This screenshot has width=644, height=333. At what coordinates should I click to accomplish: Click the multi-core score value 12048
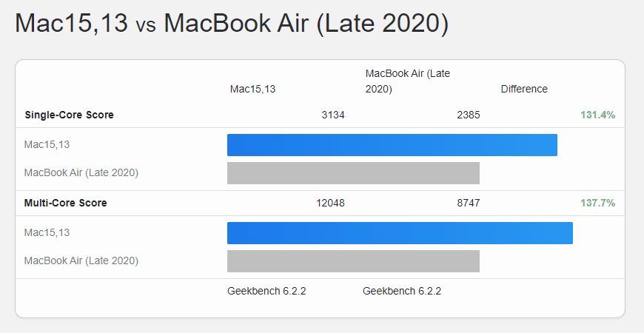pos(330,203)
